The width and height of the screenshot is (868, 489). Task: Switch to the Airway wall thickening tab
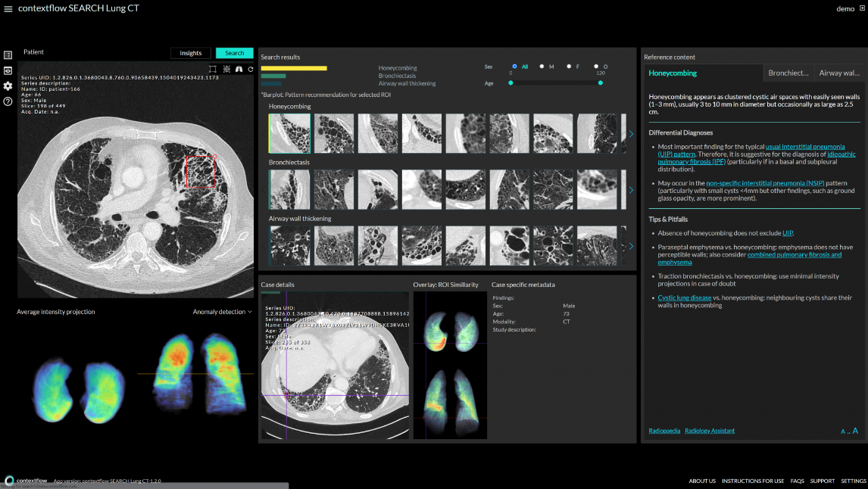tap(839, 73)
